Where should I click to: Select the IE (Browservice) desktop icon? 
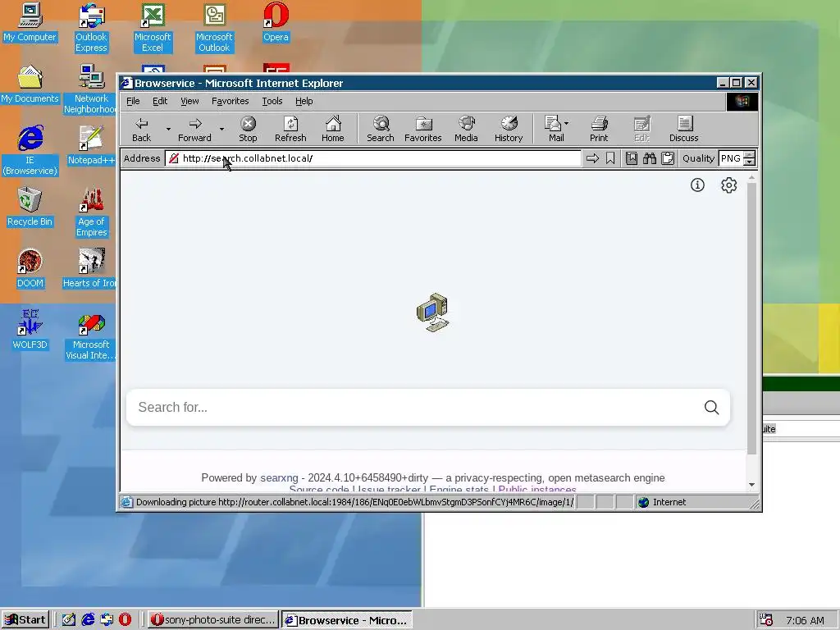pyautogui.click(x=30, y=151)
